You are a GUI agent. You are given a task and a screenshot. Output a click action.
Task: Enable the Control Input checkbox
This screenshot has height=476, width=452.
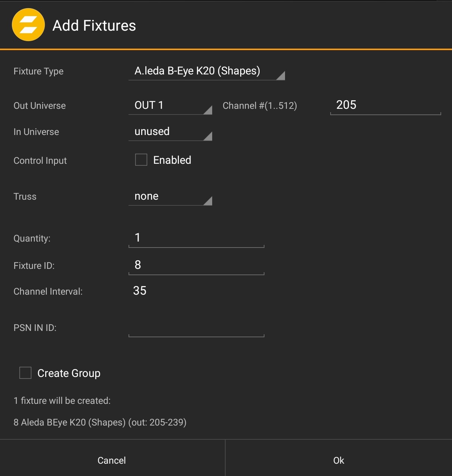[x=141, y=160]
